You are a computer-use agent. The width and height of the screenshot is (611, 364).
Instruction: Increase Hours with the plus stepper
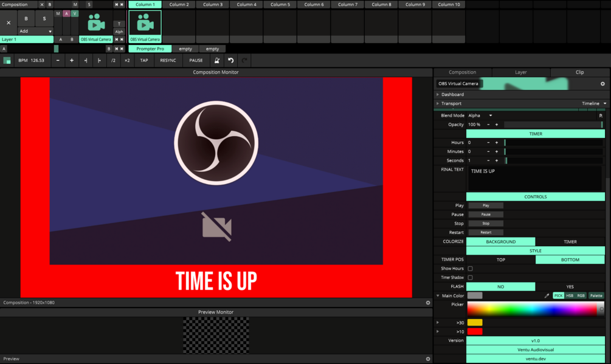pos(497,142)
